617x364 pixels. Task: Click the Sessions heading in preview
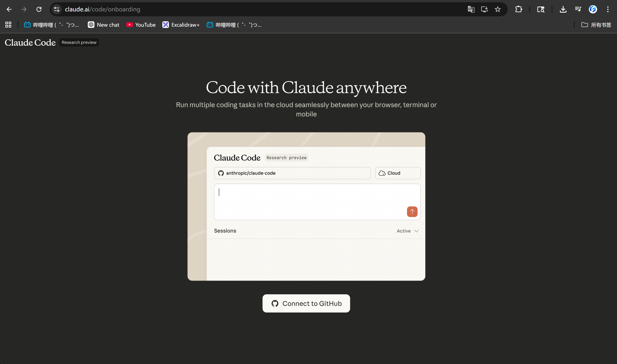click(x=225, y=231)
